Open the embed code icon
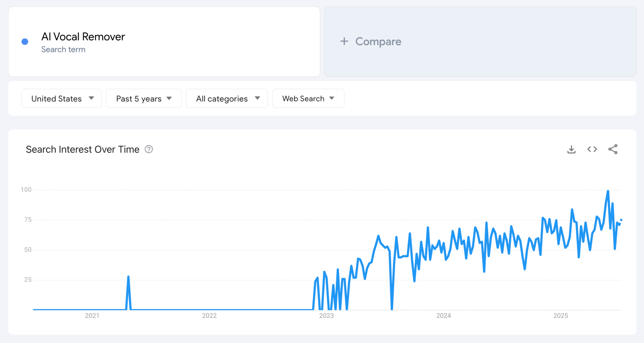644x343 pixels. pyautogui.click(x=592, y=149)
